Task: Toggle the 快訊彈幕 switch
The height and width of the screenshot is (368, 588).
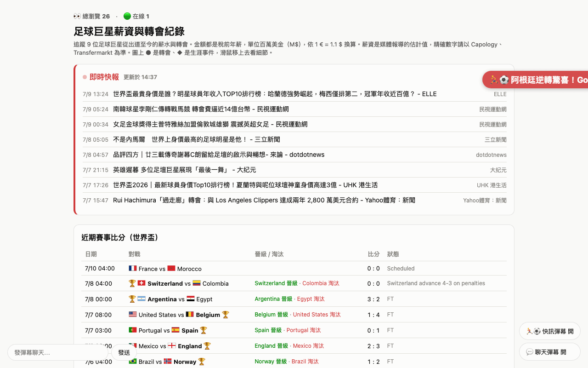Action: (x=550, y=331)
